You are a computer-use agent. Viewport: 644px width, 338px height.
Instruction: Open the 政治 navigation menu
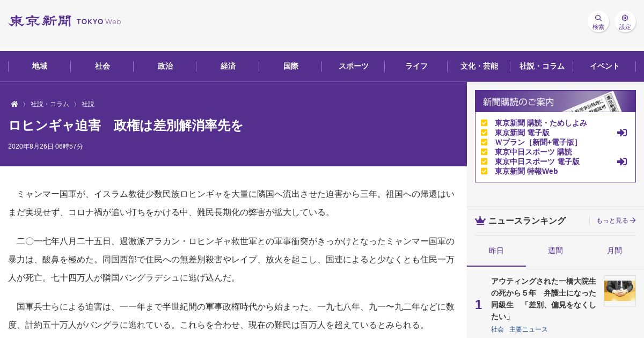coord(165,67)
